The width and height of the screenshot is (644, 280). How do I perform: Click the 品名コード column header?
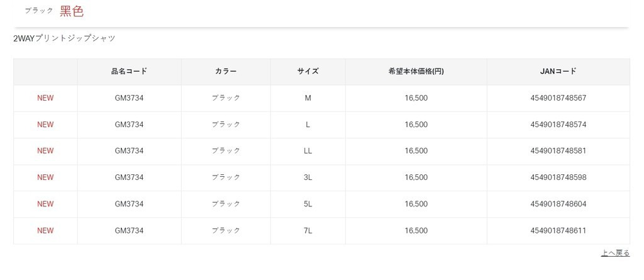(129, 72)
